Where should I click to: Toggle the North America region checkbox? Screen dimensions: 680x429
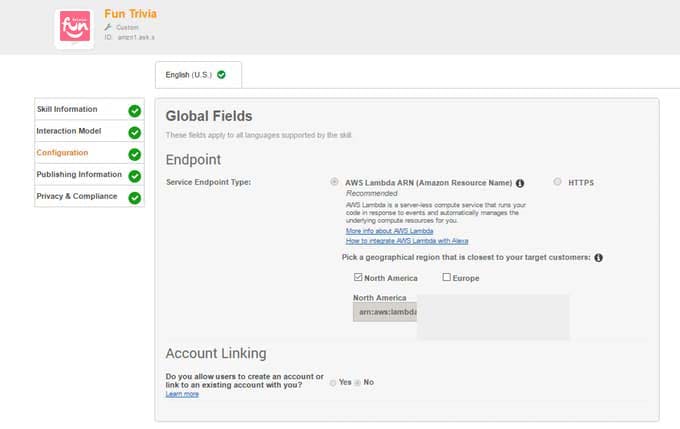(358, 277)
